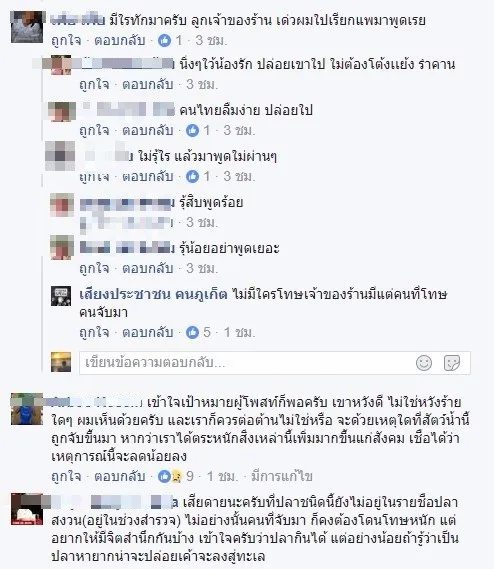Like the เข้าใจเป้าหมายผู้โพสท์ comment

[x=66, y=476]
